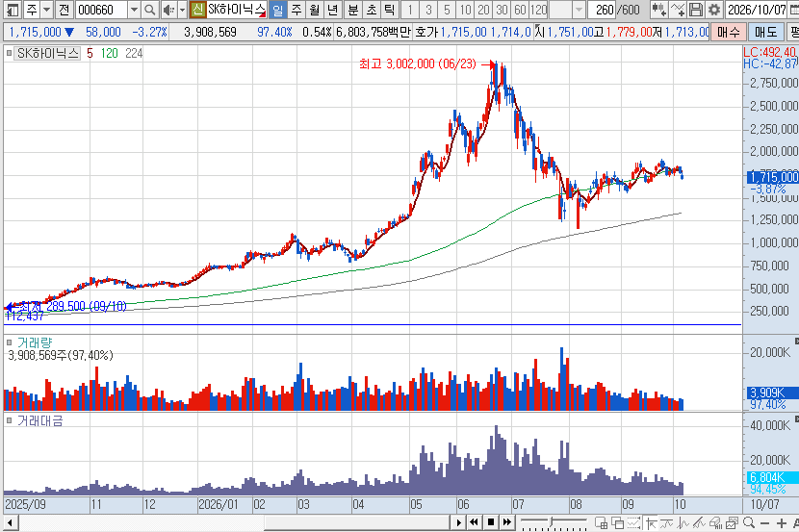Select the 월 monthly chart period

click(x=315, y=10)
